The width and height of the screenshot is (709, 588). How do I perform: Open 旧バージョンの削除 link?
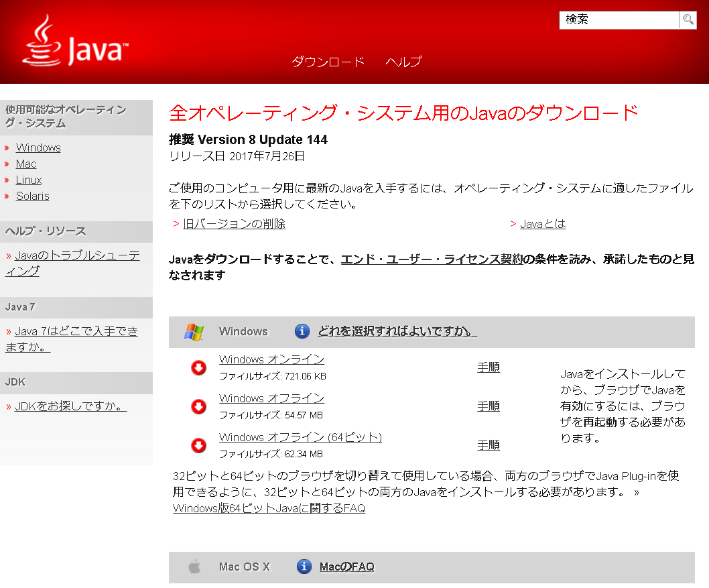tap(235, 224)
